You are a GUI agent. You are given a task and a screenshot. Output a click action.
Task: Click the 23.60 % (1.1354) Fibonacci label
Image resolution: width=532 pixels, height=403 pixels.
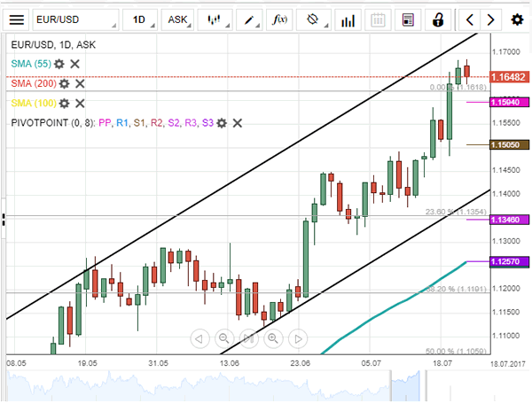pyautogui.click(x=456, y=212)
